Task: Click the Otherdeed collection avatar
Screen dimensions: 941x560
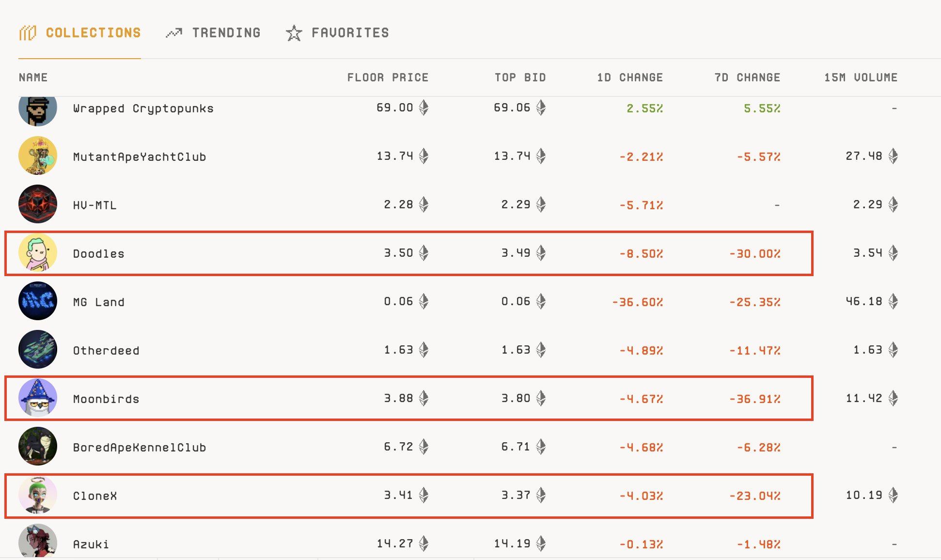Action: 38,349
